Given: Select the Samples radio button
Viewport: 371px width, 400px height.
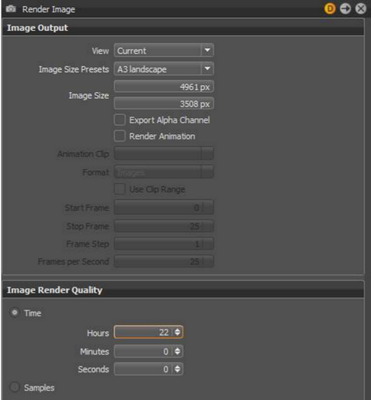Looking at the screenshot, I should pyautogui.click(x=15, y=387).
